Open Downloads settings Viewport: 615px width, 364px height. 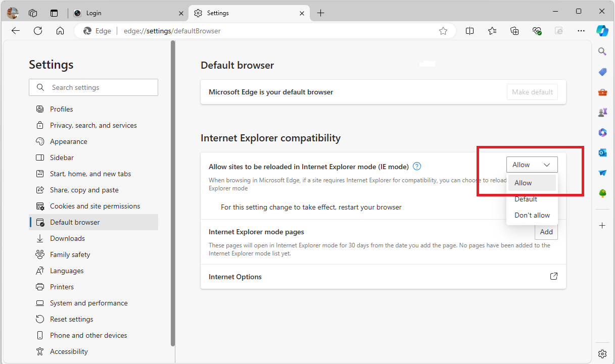(94, 238)
